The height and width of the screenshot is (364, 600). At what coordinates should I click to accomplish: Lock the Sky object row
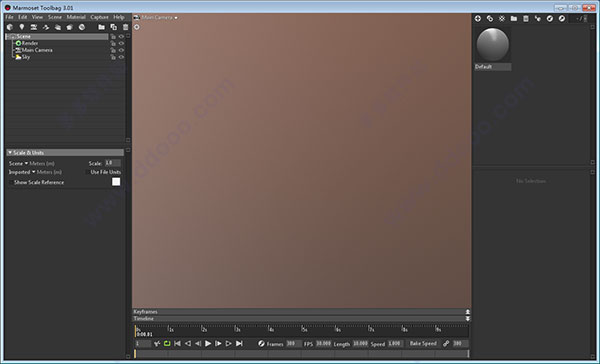pos(113,57)
